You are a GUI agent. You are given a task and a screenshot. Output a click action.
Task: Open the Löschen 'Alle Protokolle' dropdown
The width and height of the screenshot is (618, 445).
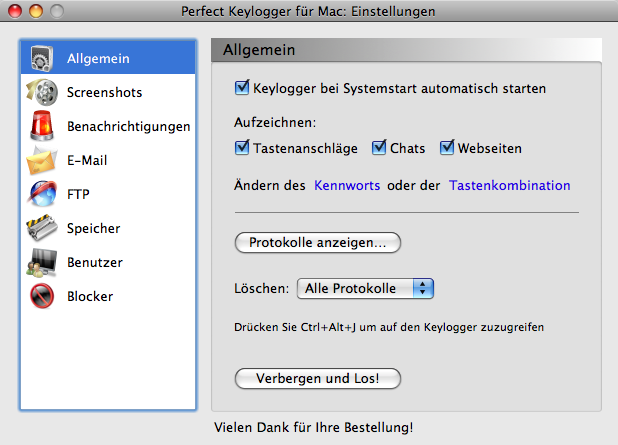[365, 289]
